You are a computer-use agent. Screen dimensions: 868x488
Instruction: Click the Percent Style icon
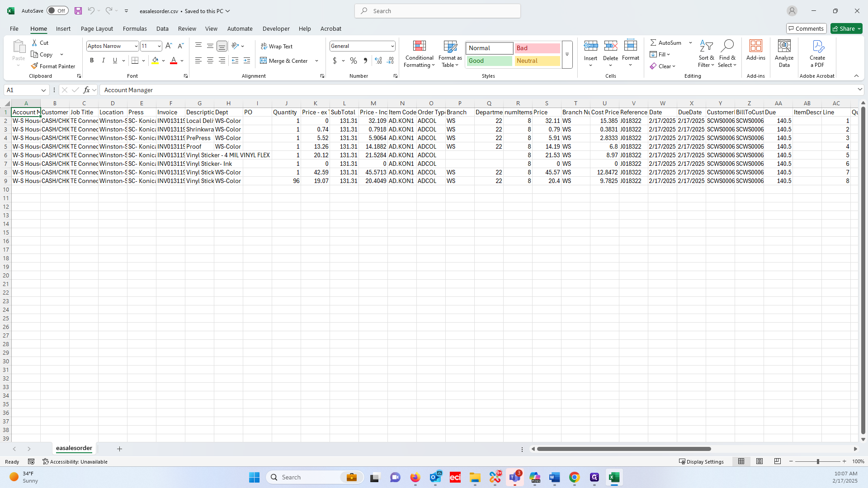tap(354, 61)
